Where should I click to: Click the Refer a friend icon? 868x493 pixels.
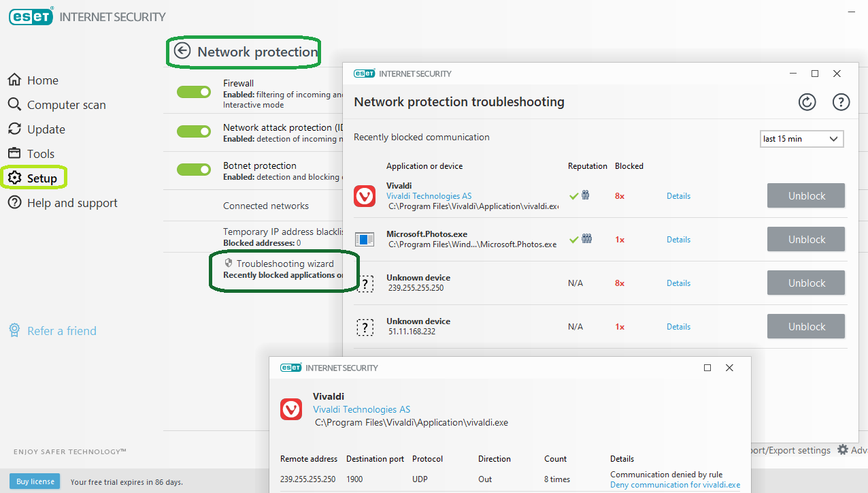click(x=14, y=331)
